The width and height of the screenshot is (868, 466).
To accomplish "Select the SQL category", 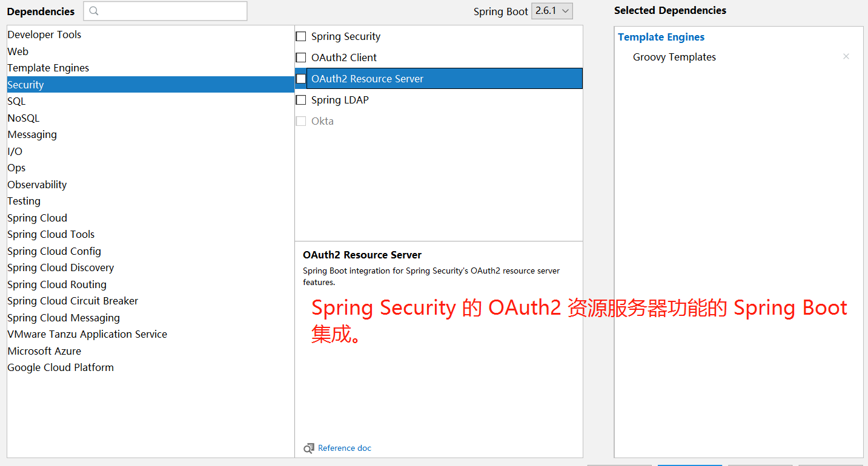I will [16, 101].
